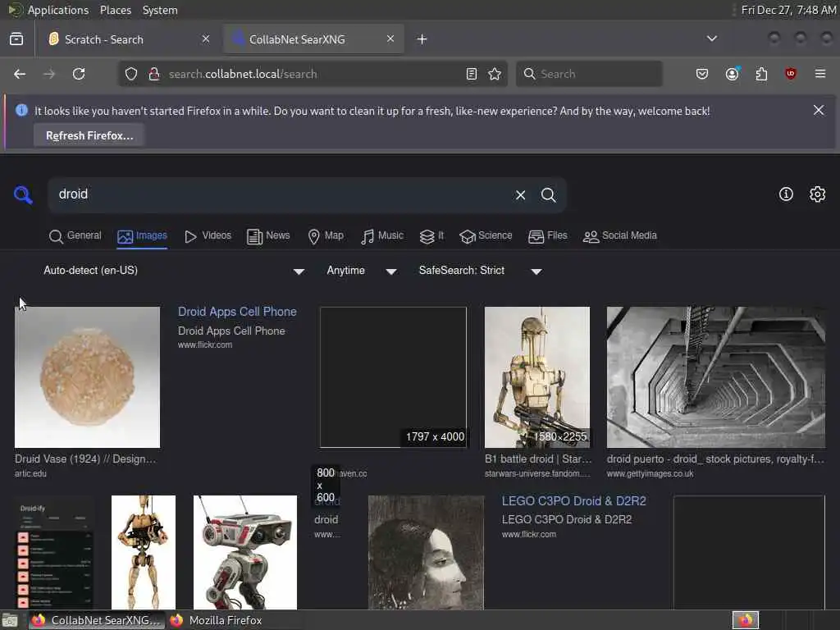Switch to the Videos category

tap(208, 235)
